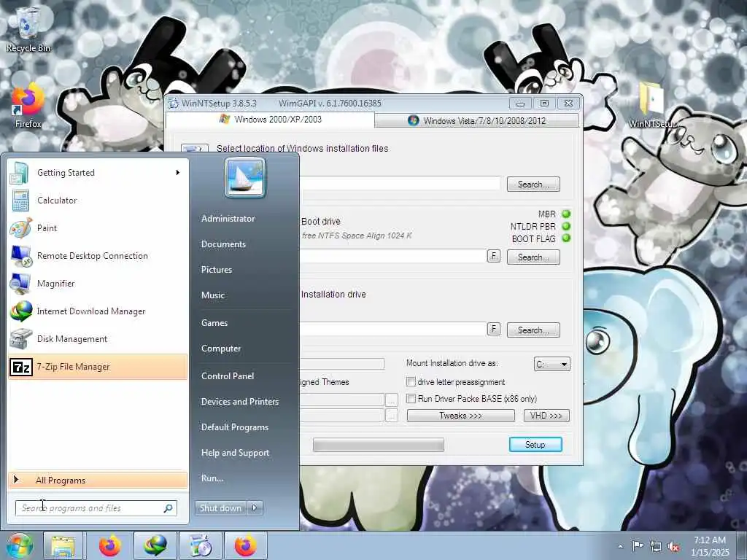The image size is (747, 560).
Task: Open Documents from Start menu
Action: [x=223, y=244]
